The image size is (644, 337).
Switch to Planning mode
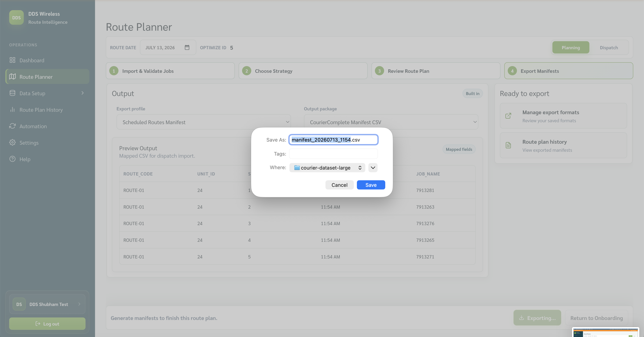coord(571,48)
